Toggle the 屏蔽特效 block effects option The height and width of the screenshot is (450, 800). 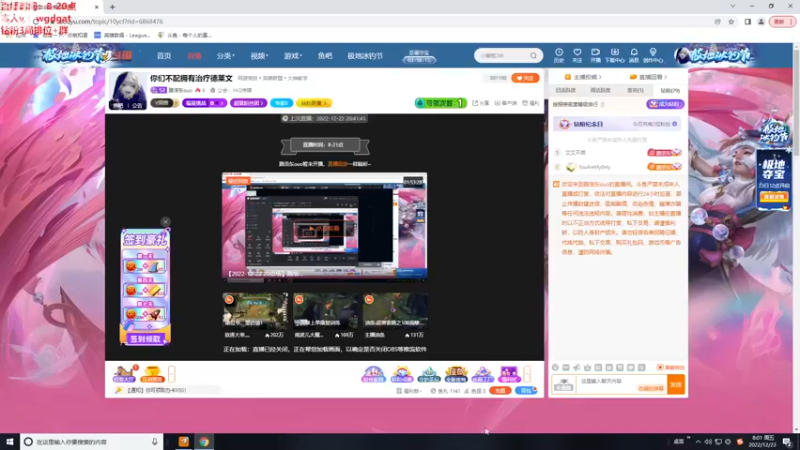coord(670,367)
